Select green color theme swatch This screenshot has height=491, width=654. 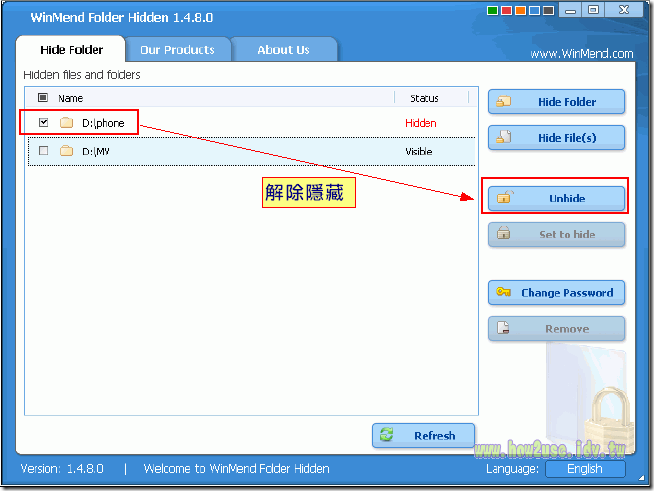pos(493,10)
